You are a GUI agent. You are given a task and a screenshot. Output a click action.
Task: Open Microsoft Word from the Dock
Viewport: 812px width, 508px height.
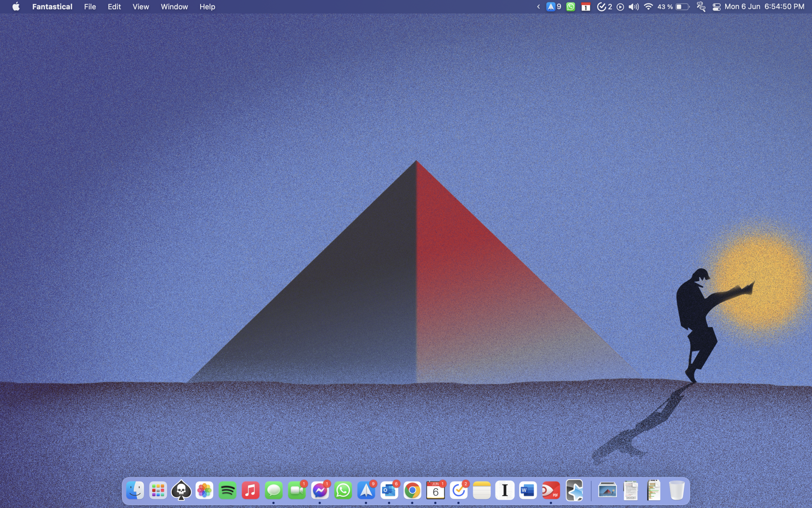click(527, 491)
